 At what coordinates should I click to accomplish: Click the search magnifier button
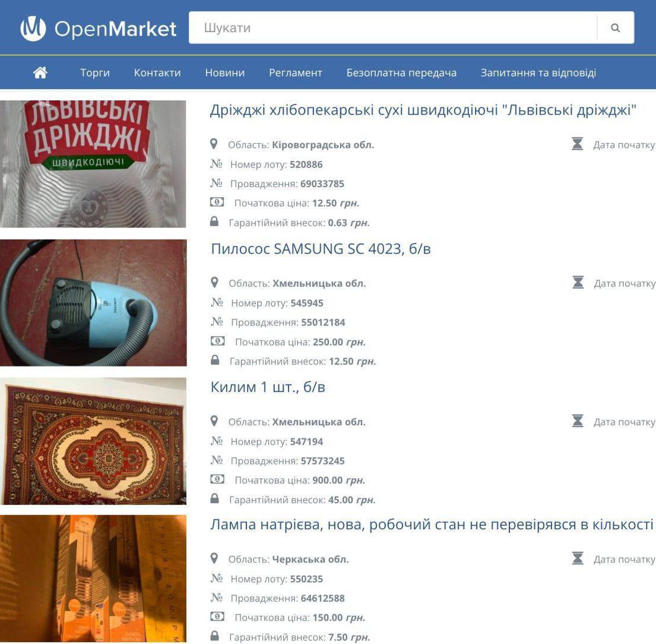(615, 28)
